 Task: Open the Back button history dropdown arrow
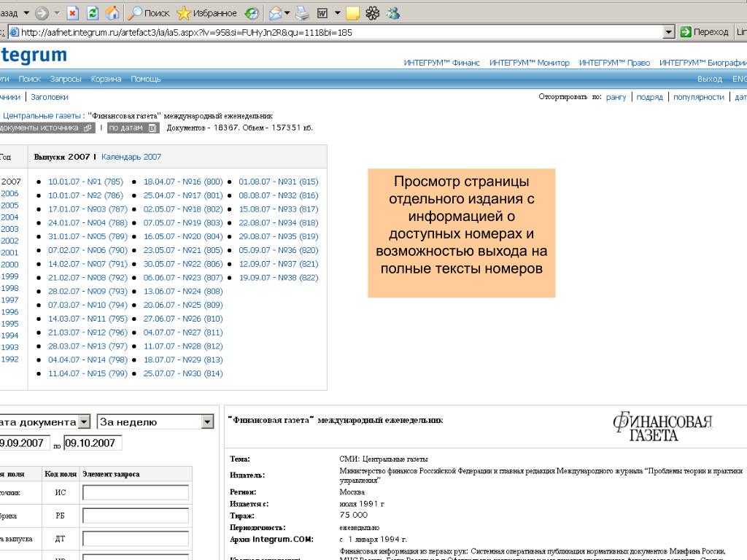[x=26, y=13]
